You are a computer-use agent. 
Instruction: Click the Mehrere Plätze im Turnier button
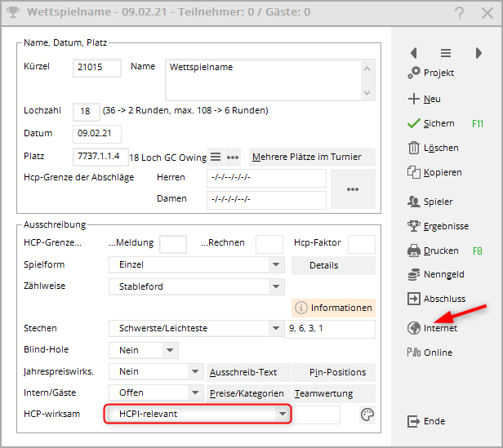pyautogui.click(x=312, y=157)
